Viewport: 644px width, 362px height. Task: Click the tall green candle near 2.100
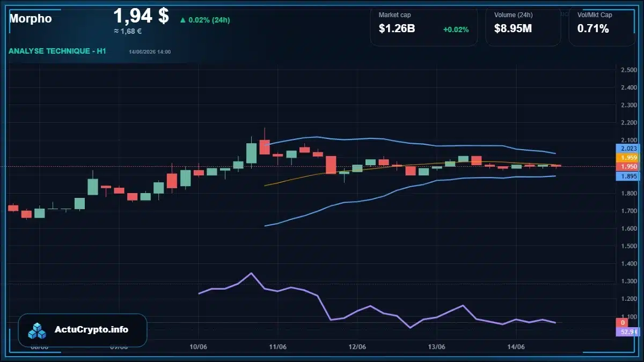[251, 153]
